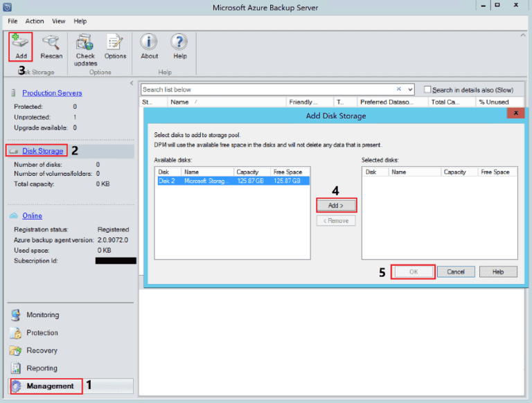Click the Online cloud icon

click(x=14, y=216)
